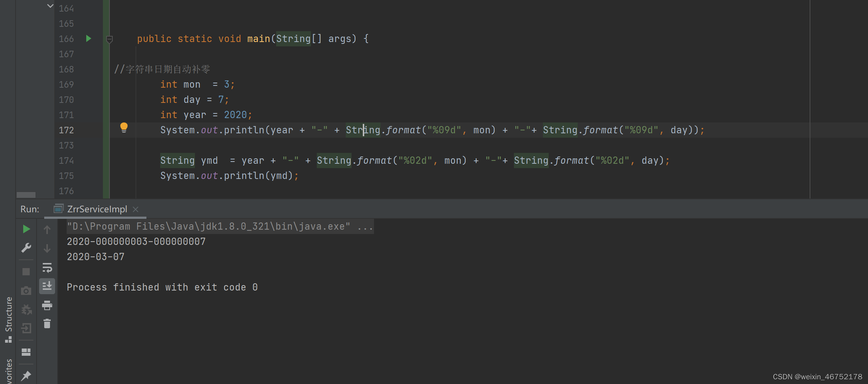This screenshot has height=384, width=868.
Task: Open the Favorites tool window
Action: point(8,371)
